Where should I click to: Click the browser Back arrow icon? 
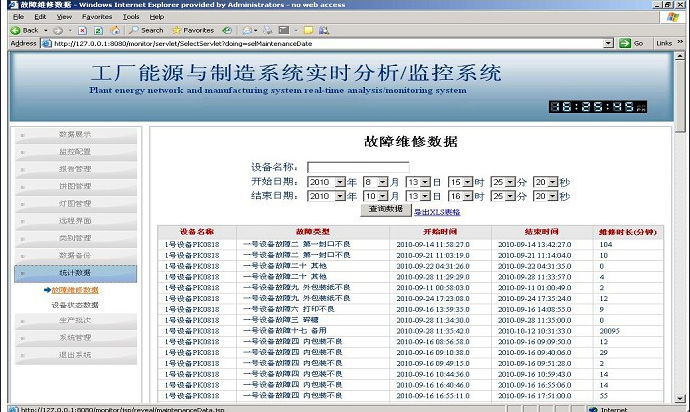(x=13, y=30)
